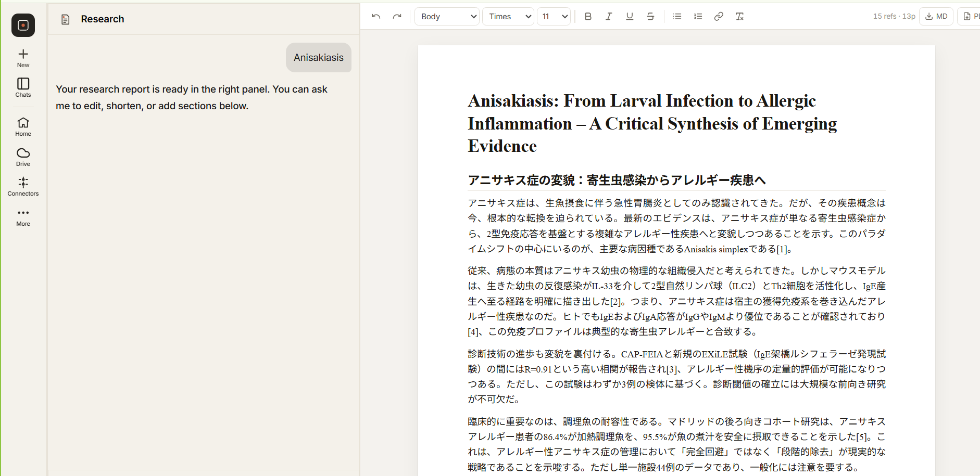Insert a numbered list
This screenshot has height=476, width=980.
click(x=698, y=17)
